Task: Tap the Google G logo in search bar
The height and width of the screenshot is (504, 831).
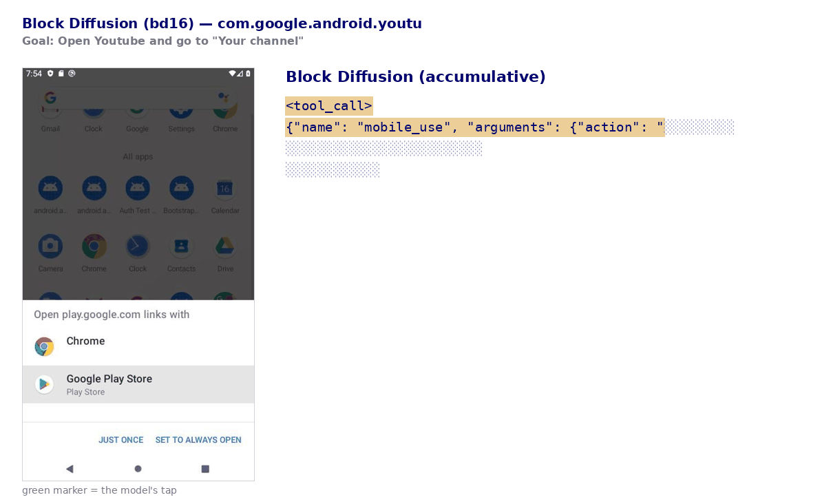Action: pos(50,98)
